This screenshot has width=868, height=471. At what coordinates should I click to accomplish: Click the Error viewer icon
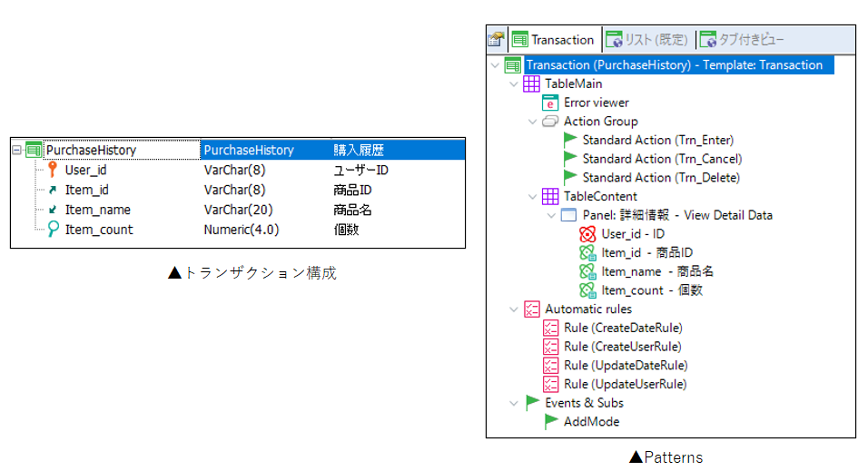[x=550, y=103]
